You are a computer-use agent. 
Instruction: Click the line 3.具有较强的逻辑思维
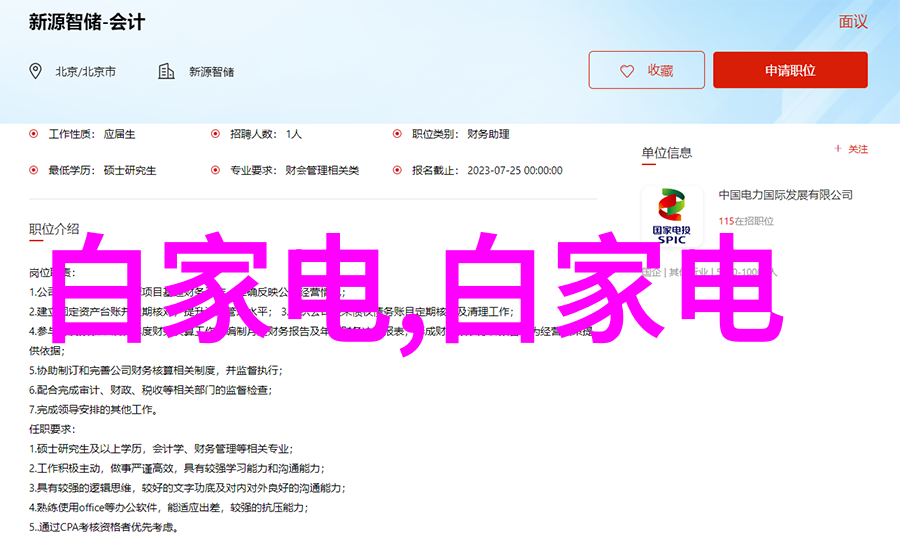(188, 488)
